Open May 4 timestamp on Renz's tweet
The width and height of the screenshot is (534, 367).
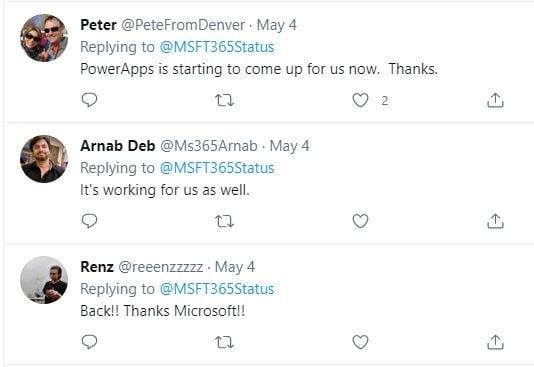click(x=235, y=267)
